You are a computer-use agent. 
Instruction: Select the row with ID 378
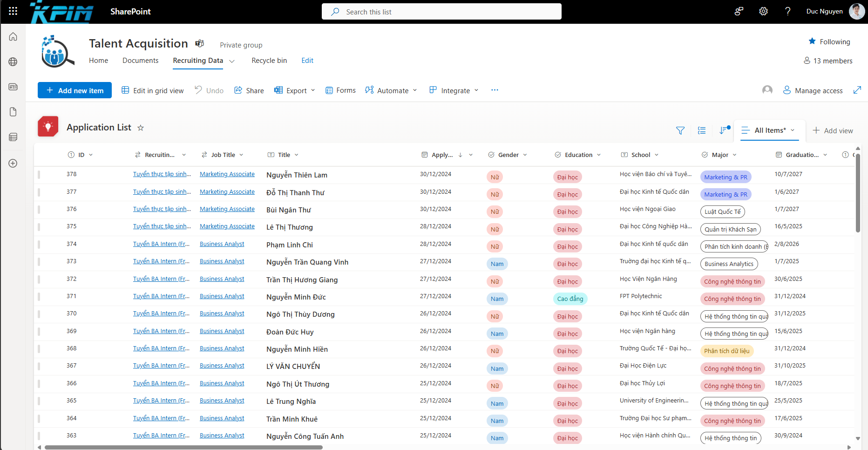(x=39, y=175)
